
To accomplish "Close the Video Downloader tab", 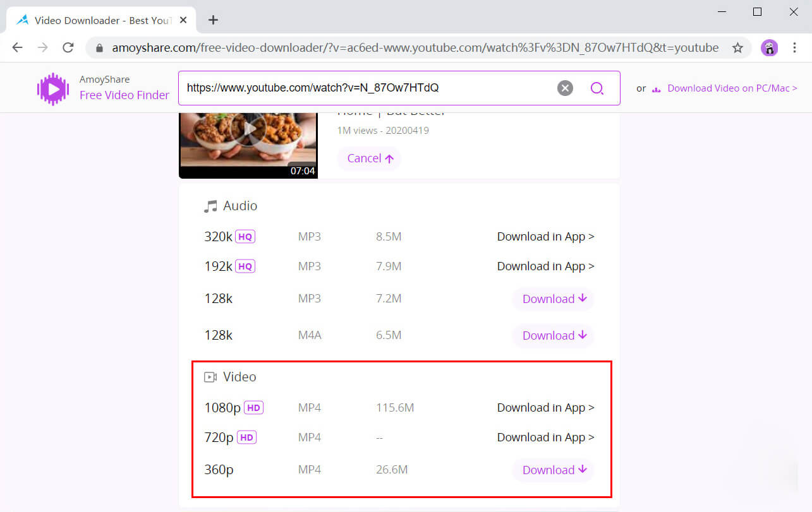I will (x=184, y=20).
